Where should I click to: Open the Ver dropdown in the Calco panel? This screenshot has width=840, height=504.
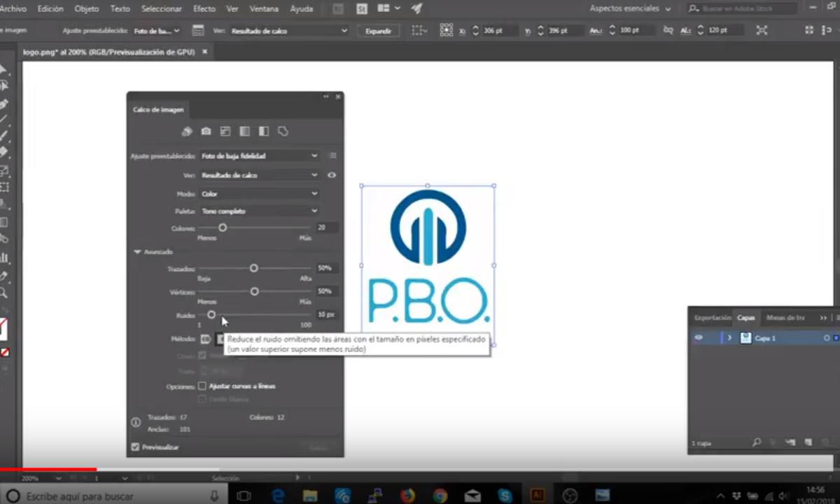(259, 175)
